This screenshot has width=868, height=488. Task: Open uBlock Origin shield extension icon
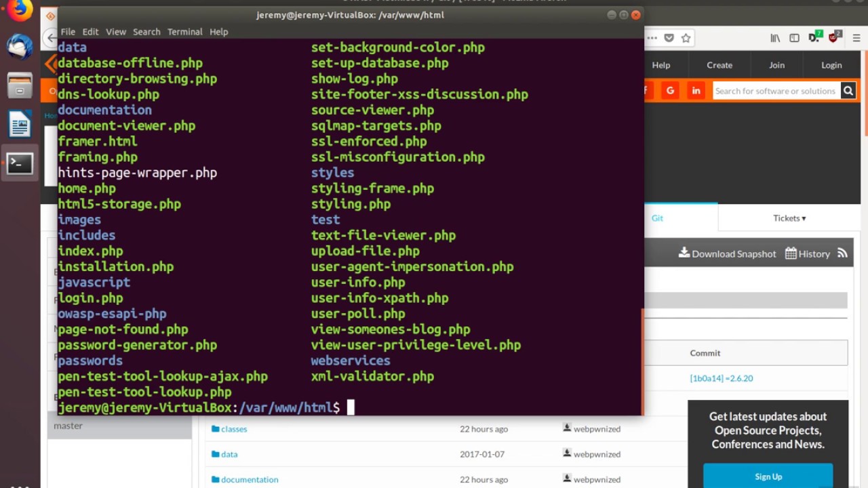[835, 37]
